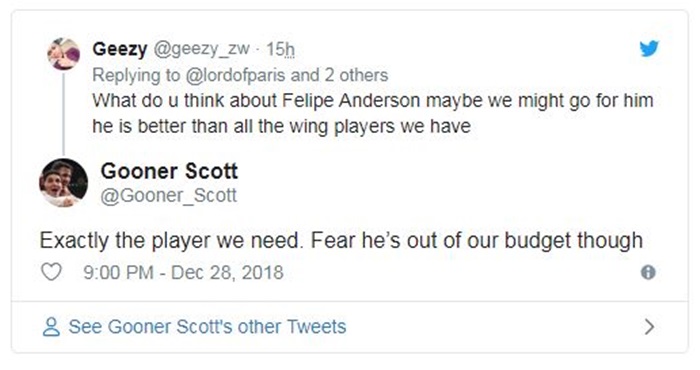Click Geezy's tweet text about Felipe Anderson
This screenshot has width=700, height=370.
click(x=373, y=113)
